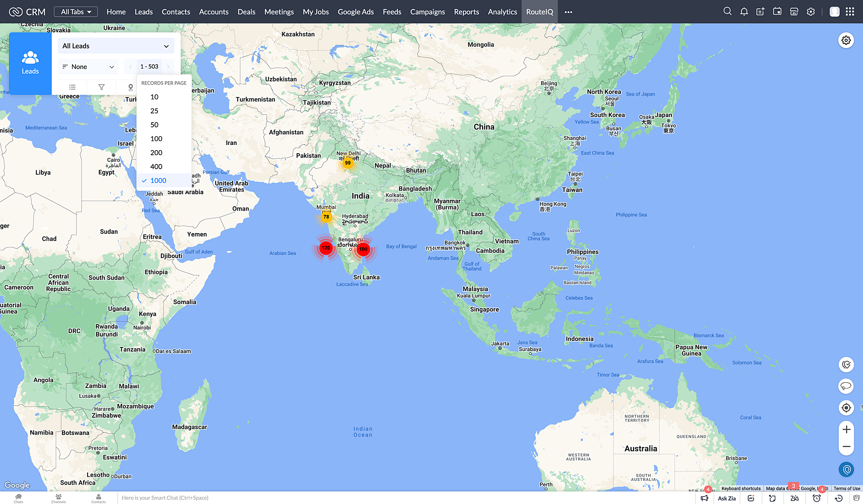Open the Contacts tab in top nav

pos(176,12)
